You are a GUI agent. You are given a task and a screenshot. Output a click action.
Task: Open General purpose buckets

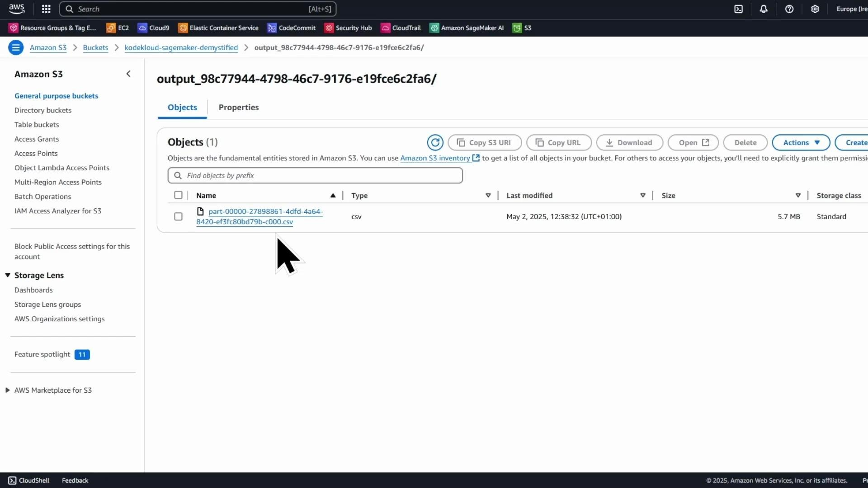click(x=56, y=96)
